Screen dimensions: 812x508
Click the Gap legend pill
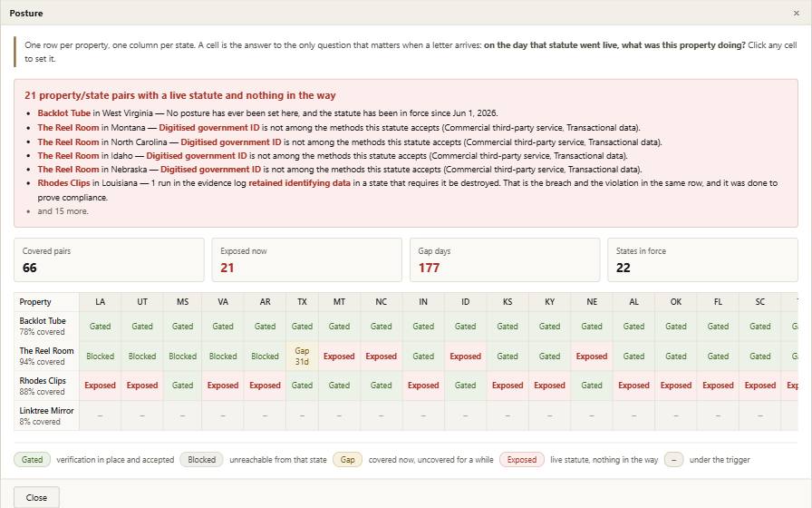[x=347, y=459]
